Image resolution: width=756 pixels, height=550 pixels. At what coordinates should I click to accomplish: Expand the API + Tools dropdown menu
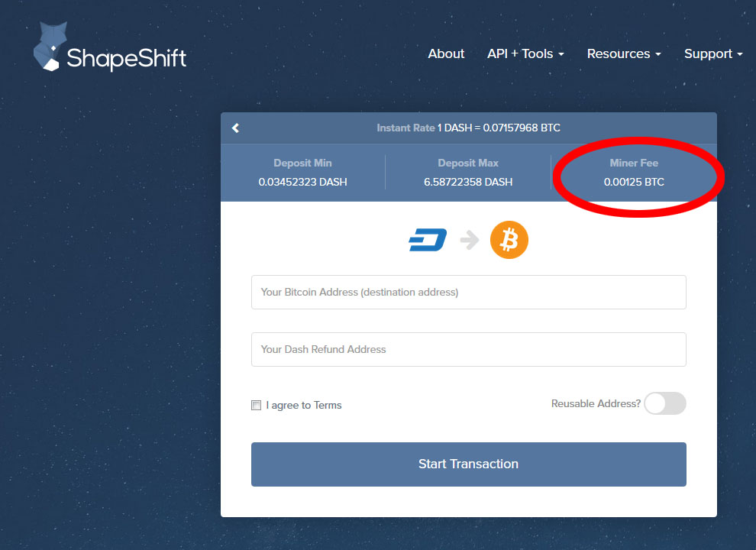click(x=525, y=53)
